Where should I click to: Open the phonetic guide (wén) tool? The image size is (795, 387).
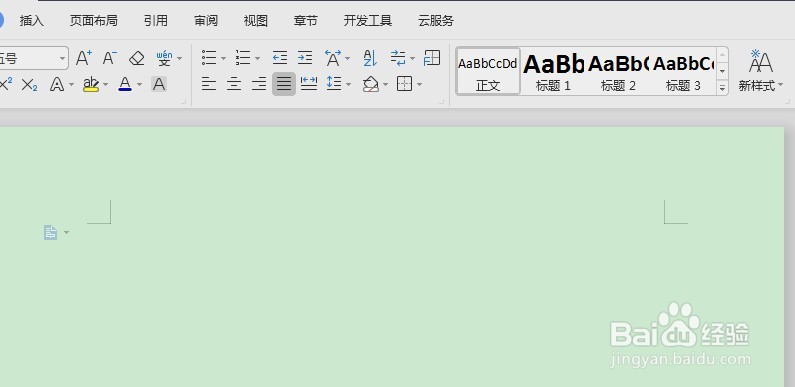[164, 58]
